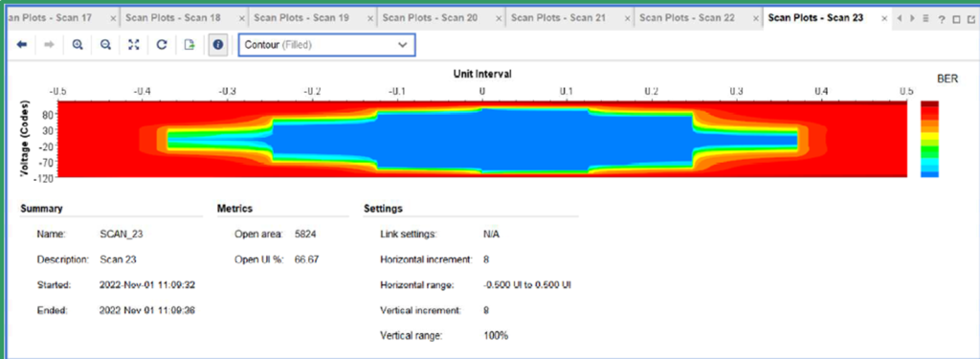Open the Contour (Filled) plot type dropdown

point(327,45)
